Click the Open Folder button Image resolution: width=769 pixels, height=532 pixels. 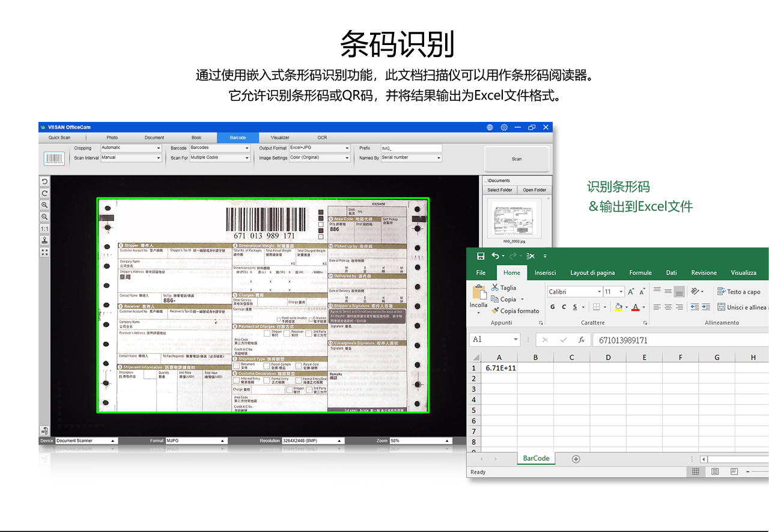pyautogui.click(x=534, y=190)
